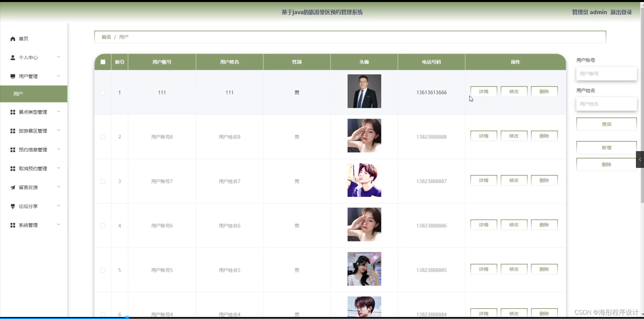
Task: Expand the 景点类型管理 chevron
Action: coord(59,111)
